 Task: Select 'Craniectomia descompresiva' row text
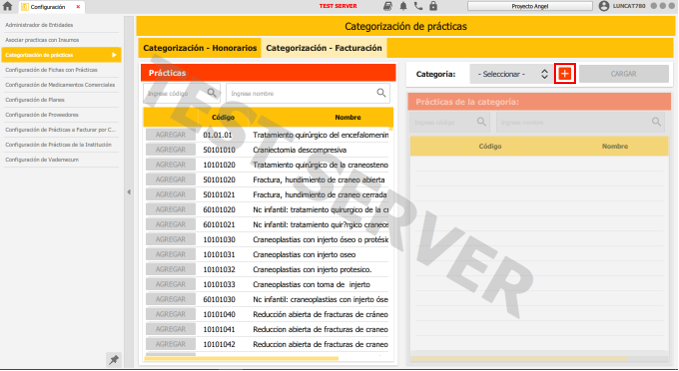[x=300, y=150]
